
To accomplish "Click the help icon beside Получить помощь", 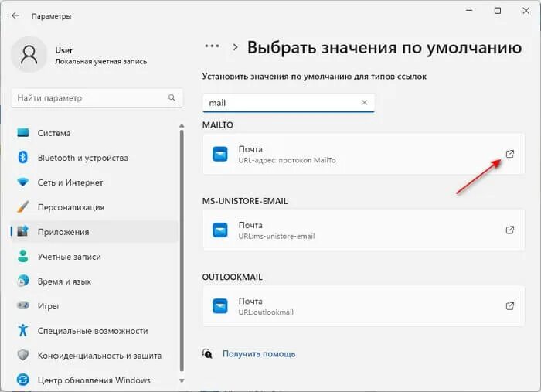I will 207,353.
